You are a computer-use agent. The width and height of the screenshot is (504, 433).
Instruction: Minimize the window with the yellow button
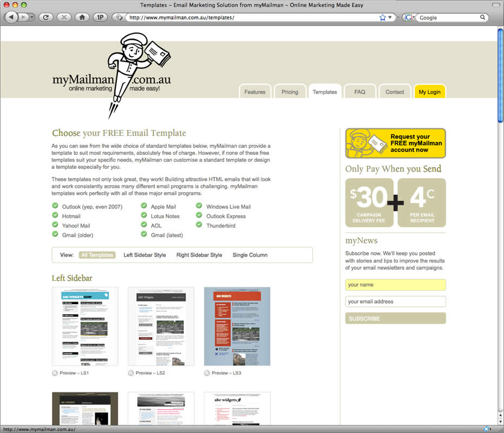point(15,5)
